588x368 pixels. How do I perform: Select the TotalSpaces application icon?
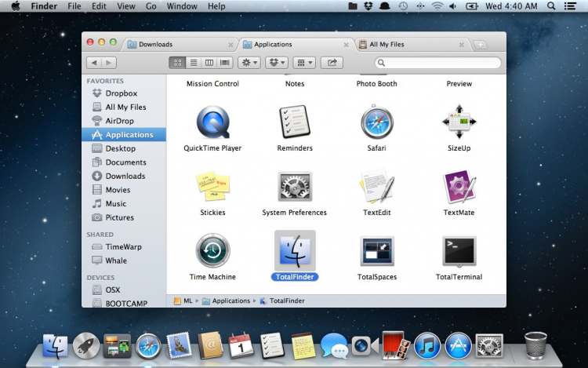[377, 250]
